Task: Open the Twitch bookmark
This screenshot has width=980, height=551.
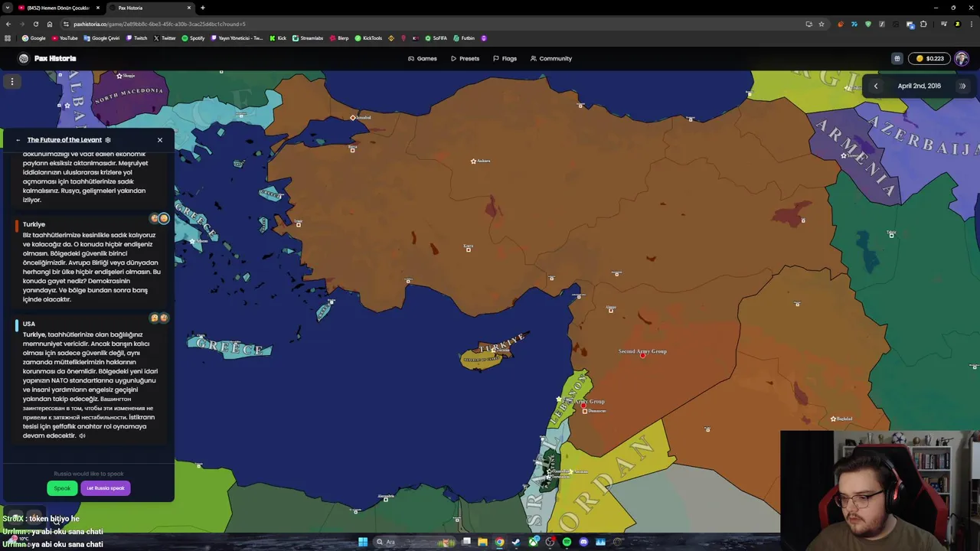Action: click(136, 37)
